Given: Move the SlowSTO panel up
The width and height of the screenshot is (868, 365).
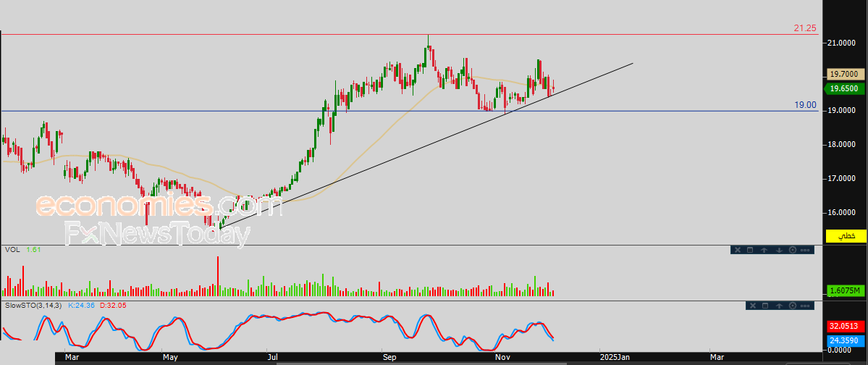Looking at the screenshot, I should 779,306.
